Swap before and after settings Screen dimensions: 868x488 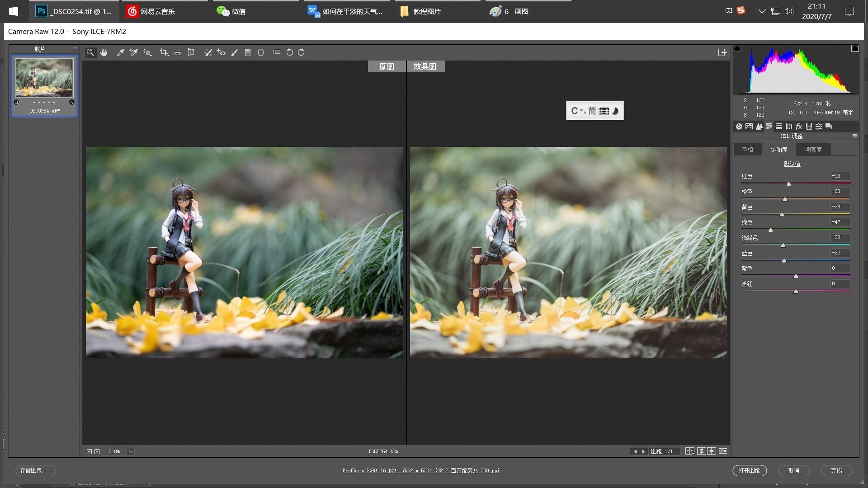(702, 451)
